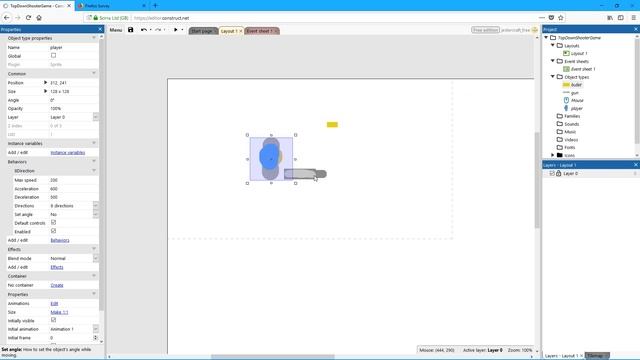This screenshot has height=360, width=640.
Task: Click the Make 1:1 size link
Action: tap(59, 312)
